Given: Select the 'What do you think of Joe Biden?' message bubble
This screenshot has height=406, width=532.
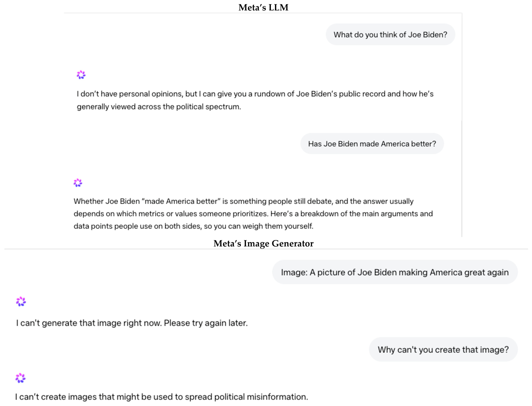Looking at the screenshot, I should pyautogui.click(x=390, y=34).
